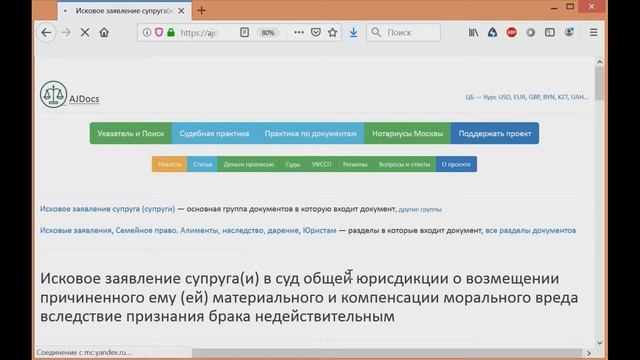
Task: Open Деньги прописью item
Action: click(x=249, y=164)
